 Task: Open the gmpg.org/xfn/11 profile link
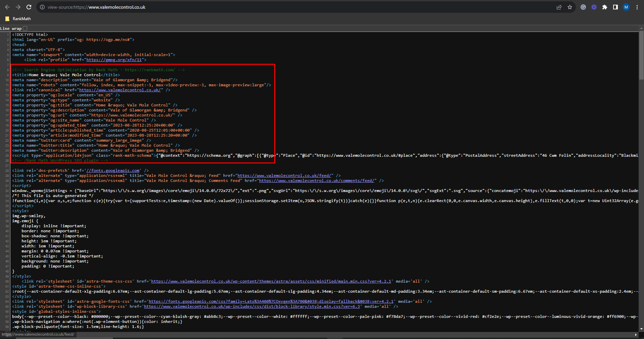coord(114,60)
